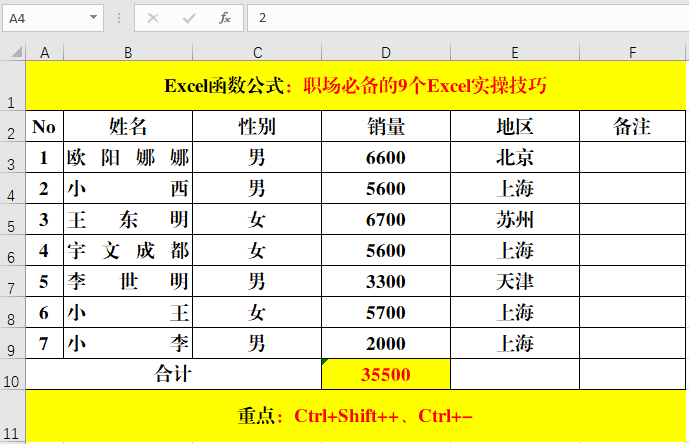Select column C header
The width and height of the screenshot is (689, 444).
point(257,52)
